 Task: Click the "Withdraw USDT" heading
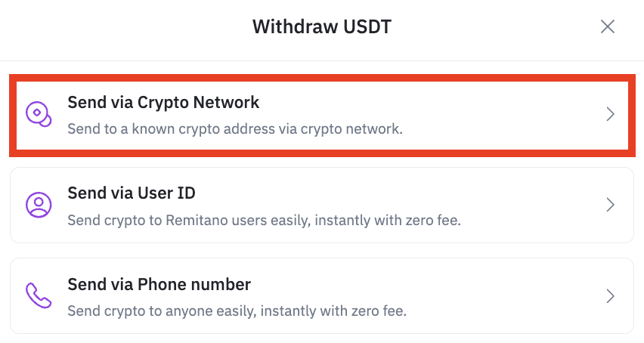pos(321,27)
